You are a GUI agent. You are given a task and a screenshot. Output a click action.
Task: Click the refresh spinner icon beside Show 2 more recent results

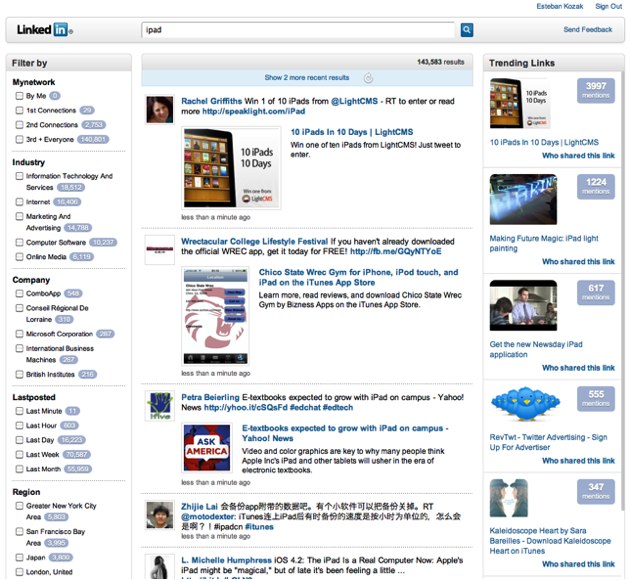(x=368, y=78)
